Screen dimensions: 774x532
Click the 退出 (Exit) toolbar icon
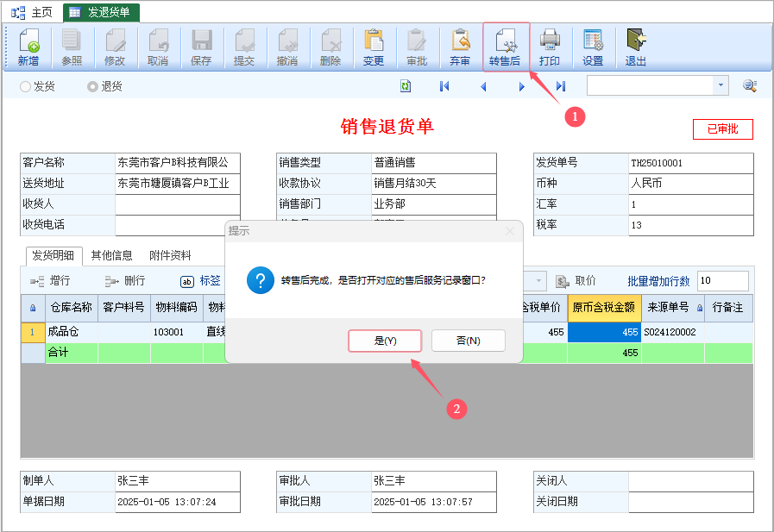(x=636, y=47)
